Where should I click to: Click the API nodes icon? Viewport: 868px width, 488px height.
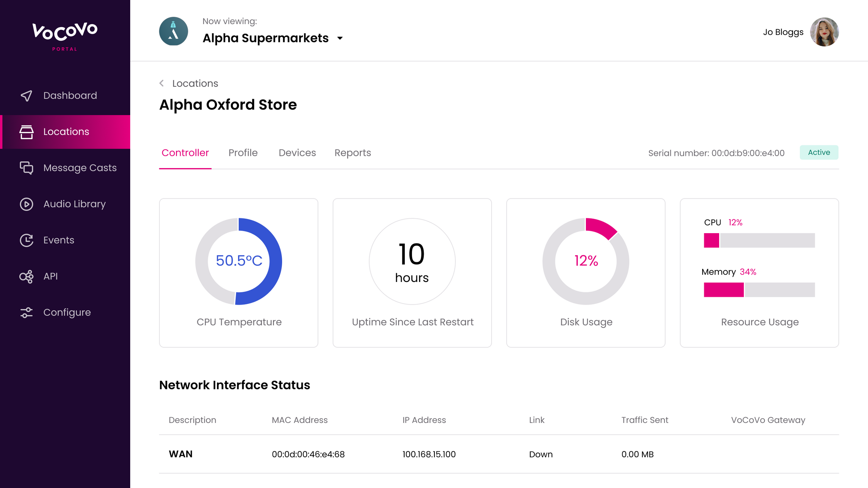coord(26,277)
